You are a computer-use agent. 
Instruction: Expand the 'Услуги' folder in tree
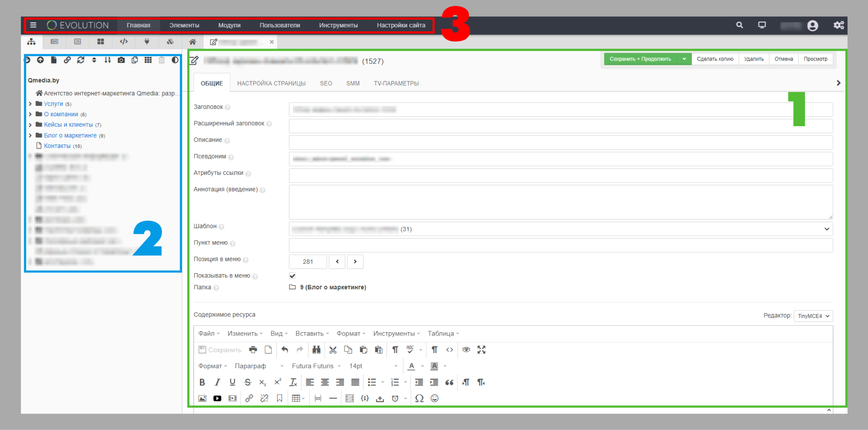pos(30,104)
